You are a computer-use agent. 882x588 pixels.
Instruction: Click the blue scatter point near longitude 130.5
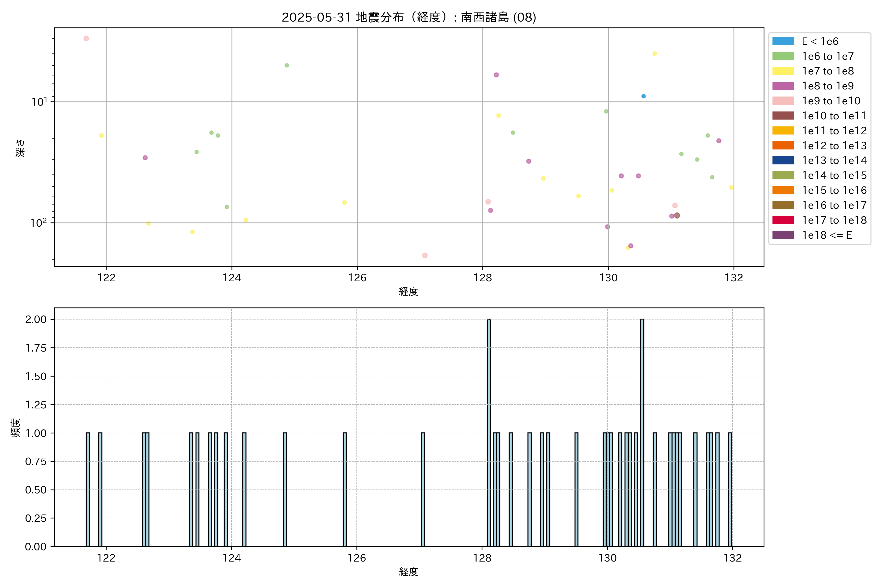pyautogui.click(x=644, y=96)
